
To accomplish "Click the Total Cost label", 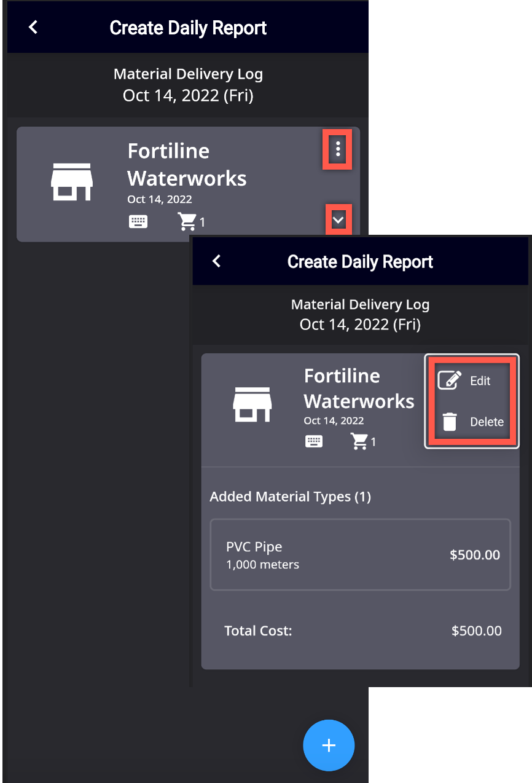I will [x=258, y=631].
